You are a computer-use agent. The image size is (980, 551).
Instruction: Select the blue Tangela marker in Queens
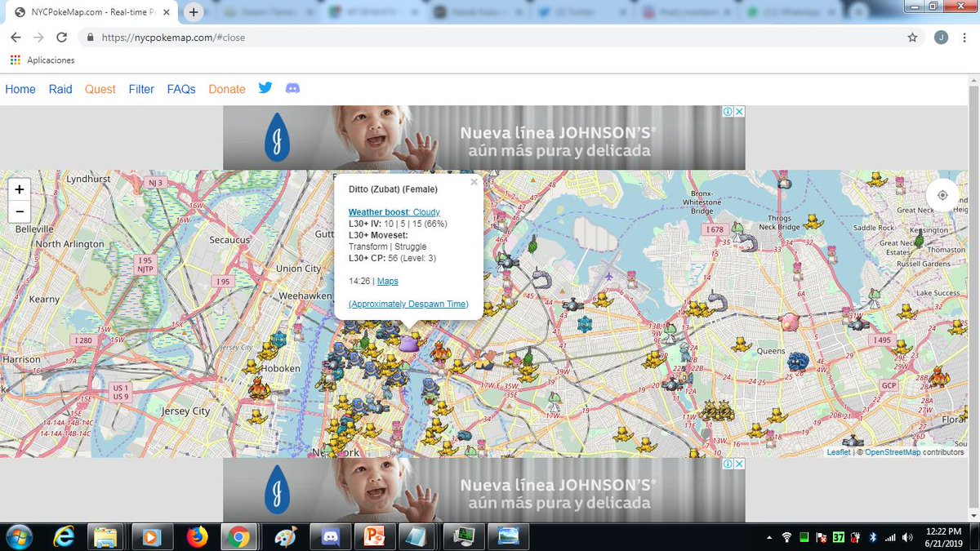point(798,361)
